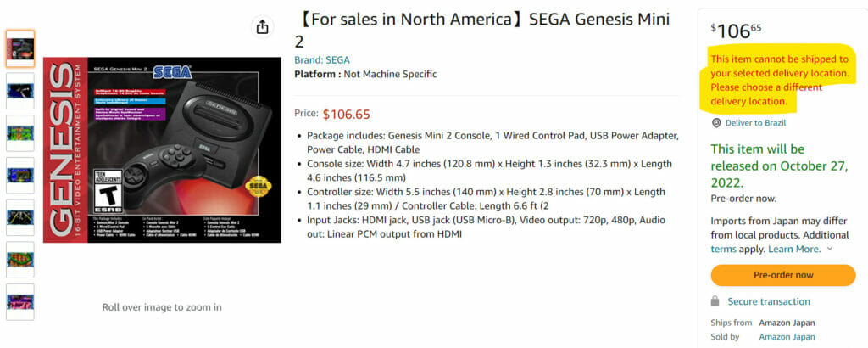Select the third product thumbnail

pos(19,132)
